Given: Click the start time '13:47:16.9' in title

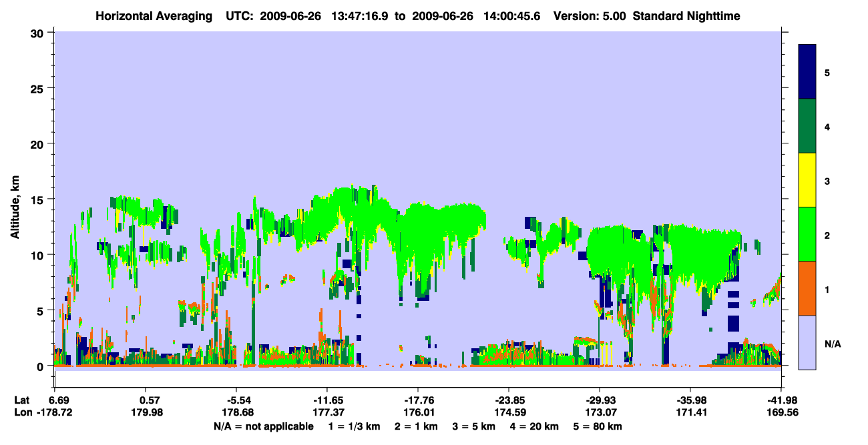Looking at the screenshot, I should (361, 16).
